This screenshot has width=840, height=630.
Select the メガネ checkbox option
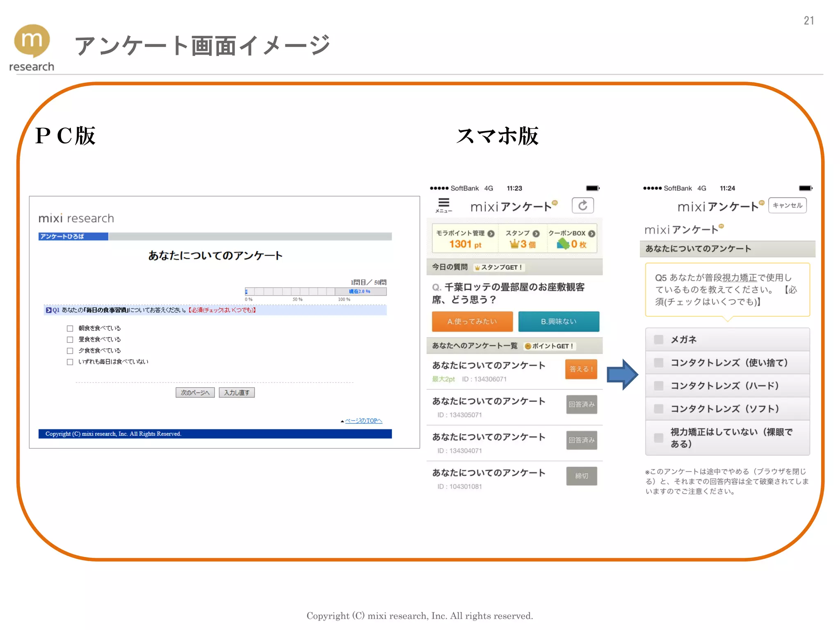click(659, 340)
